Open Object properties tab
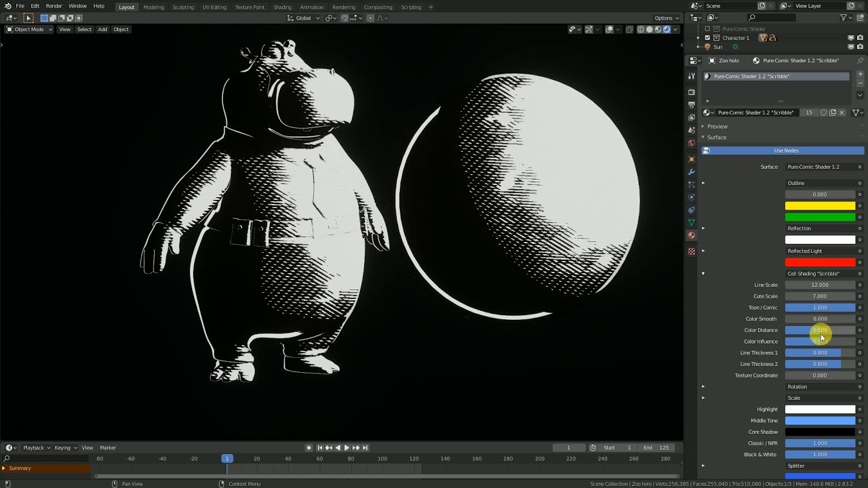The image size is (868, 488). (x=692, y=159)
